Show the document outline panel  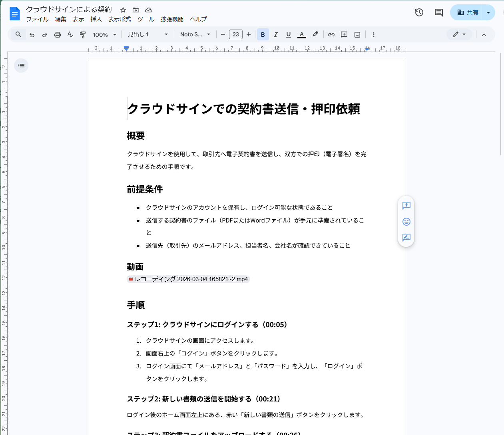tap(21, 66)
